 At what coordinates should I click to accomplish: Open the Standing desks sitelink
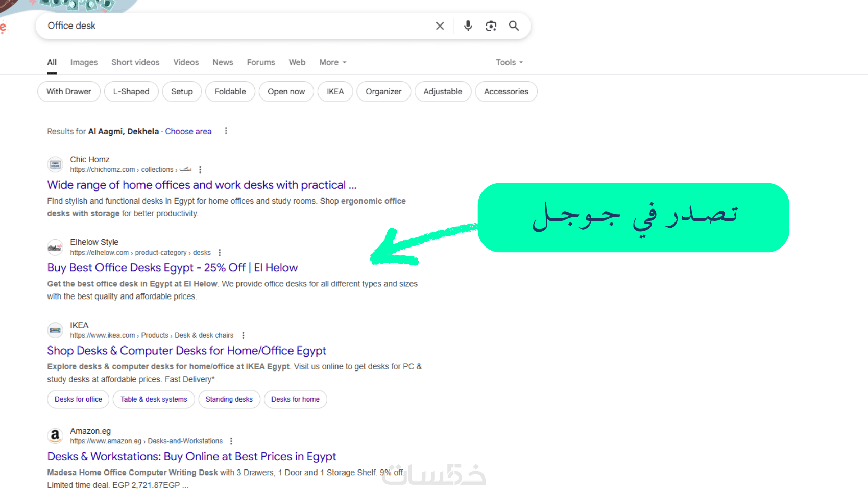click(229, 399)
